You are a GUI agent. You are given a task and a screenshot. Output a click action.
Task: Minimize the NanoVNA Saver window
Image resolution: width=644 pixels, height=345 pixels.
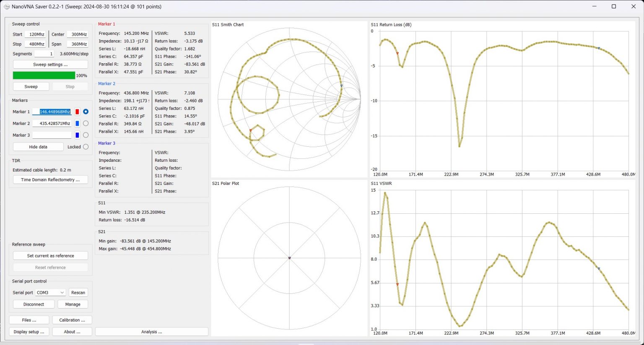point(594,6)
